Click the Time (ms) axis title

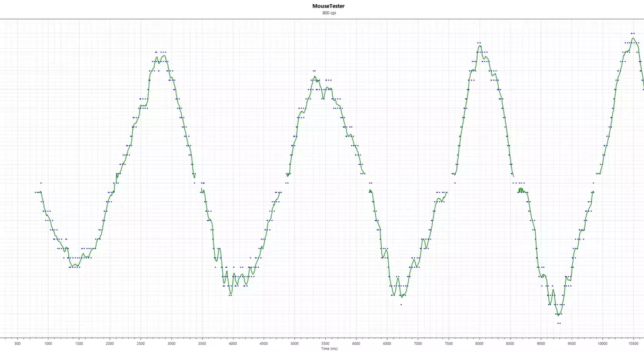point(329,349)
